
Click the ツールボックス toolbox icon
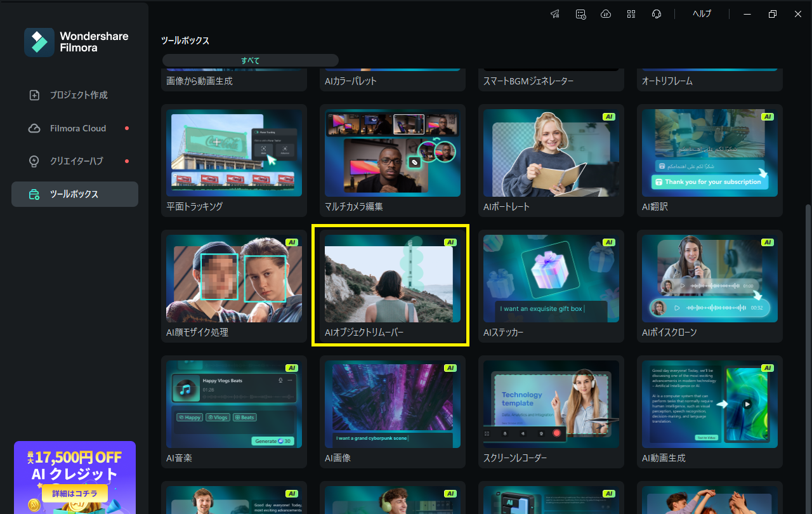click(35, 194)
